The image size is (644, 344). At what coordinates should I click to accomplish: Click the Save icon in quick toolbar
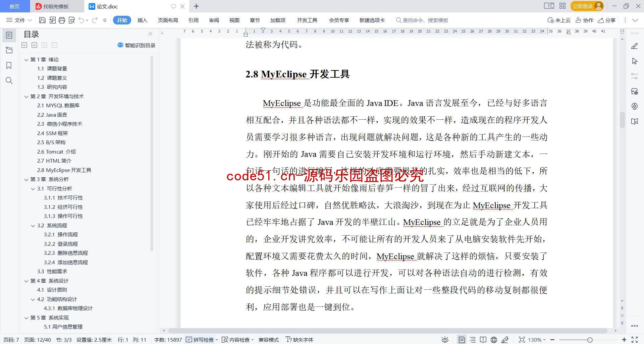(x=42, y=20)
